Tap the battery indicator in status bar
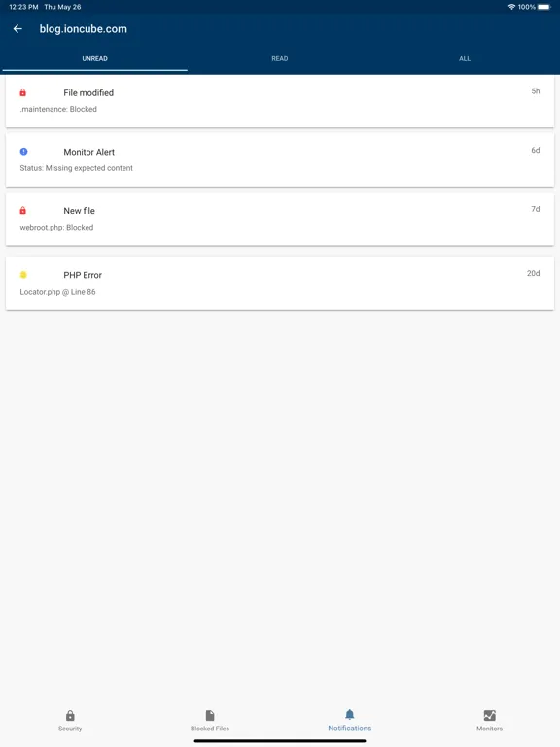Viewport: 560px width, 747px height. (544, 7)
